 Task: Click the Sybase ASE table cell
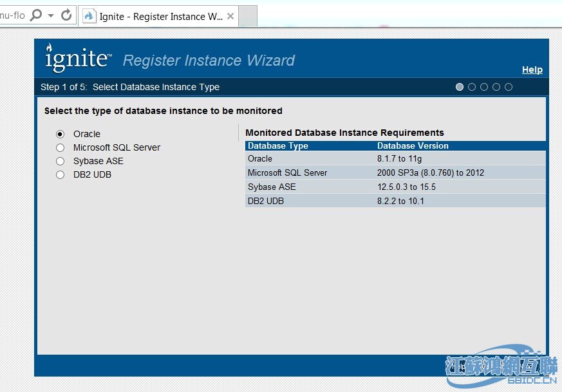[x=272, y=187]
